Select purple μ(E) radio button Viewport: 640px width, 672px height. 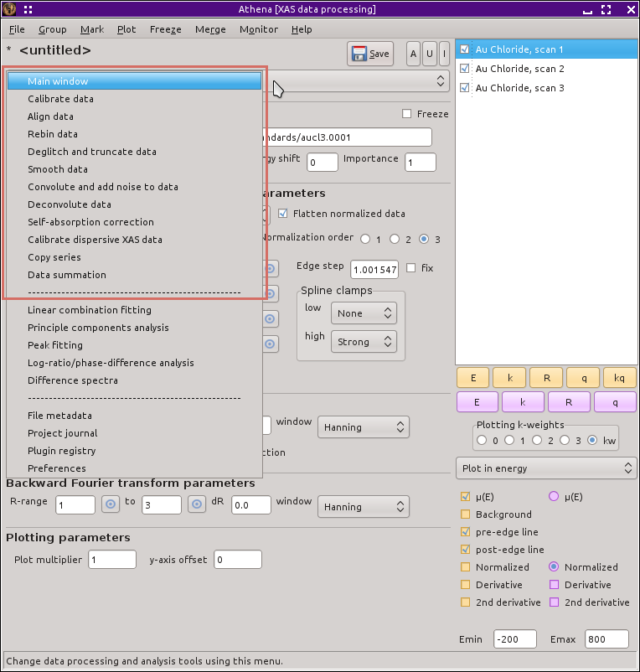tap(554, 496)
